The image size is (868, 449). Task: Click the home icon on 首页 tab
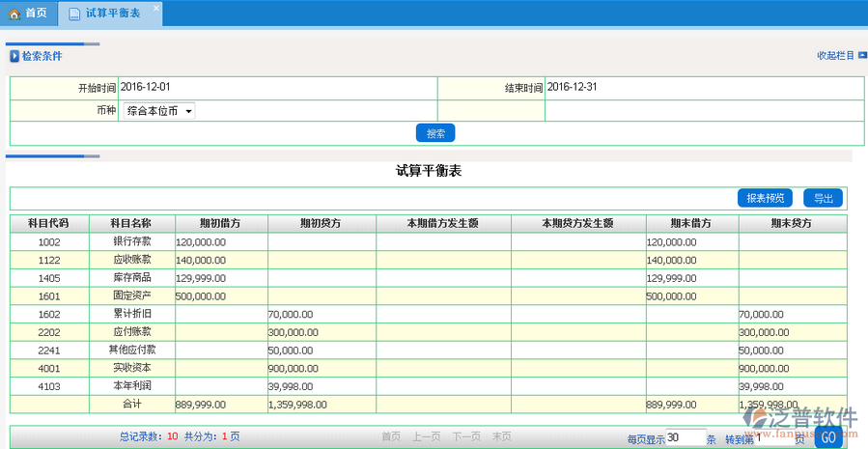[x=14, y=14]
